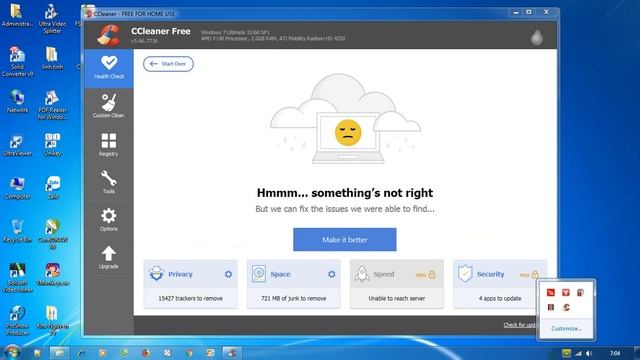
Task: Open the Registry cleaner section
Action: [109, 144]
